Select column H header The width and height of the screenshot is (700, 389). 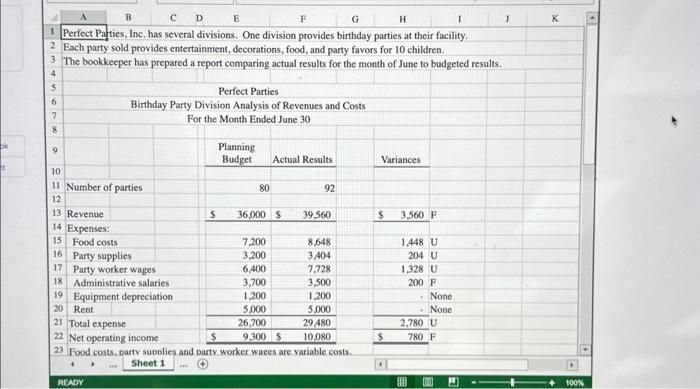coord(402,19)
